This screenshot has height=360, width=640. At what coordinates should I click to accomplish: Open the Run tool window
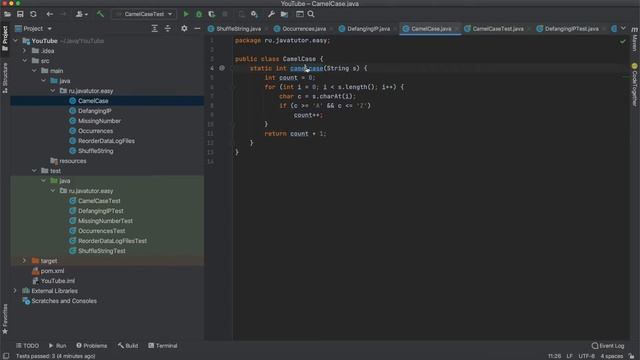(x=58, y=346)
